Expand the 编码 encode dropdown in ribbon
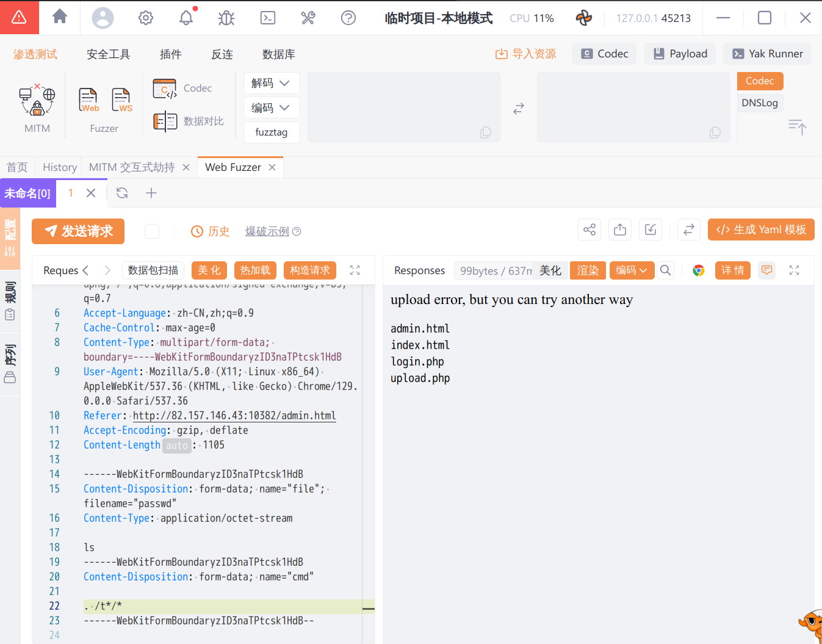822x644 pixels. (272, 108)
